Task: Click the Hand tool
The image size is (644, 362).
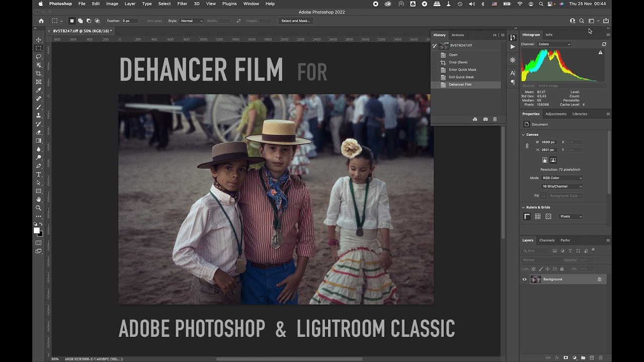Action: pyautogui.click(x=38, y=200)
